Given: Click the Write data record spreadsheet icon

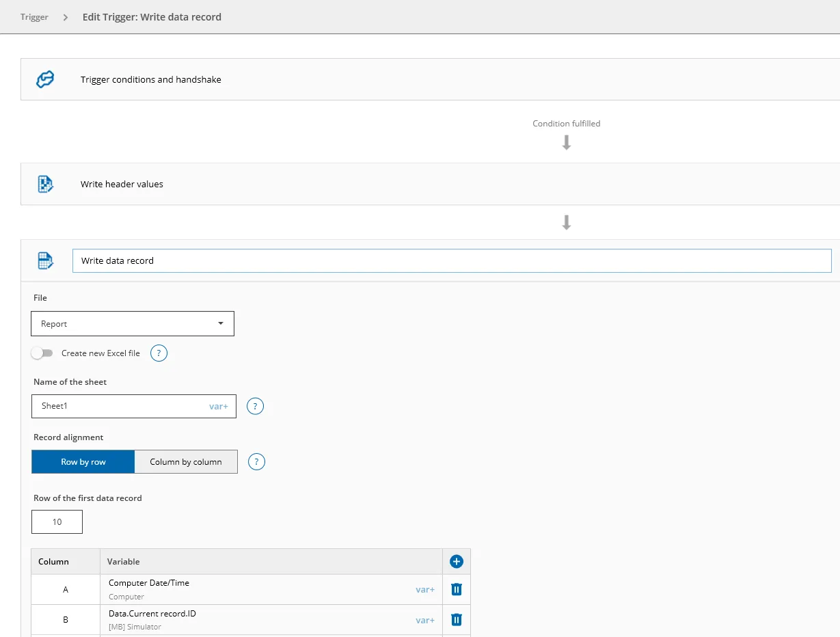Looking at the screenshot, I should pos(45,260).
